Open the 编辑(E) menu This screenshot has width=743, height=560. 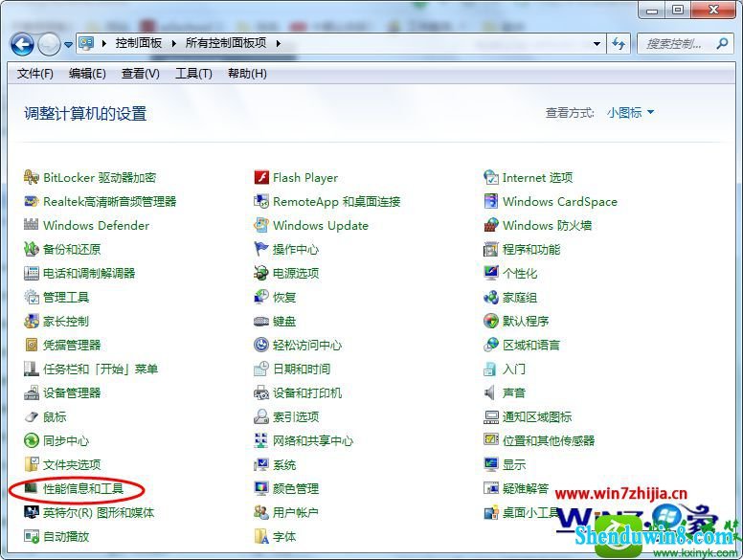point(87,74)
